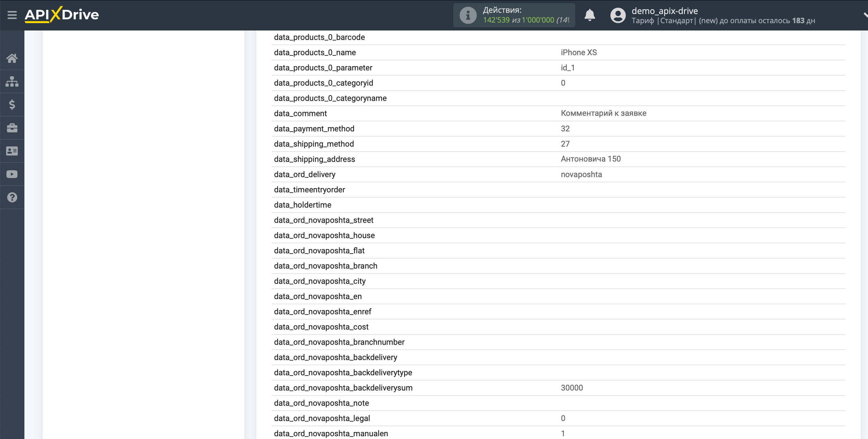868x439 pixels.
Task: Select the data_ord_novaposhta_city field
Action: tap(320, 281)
